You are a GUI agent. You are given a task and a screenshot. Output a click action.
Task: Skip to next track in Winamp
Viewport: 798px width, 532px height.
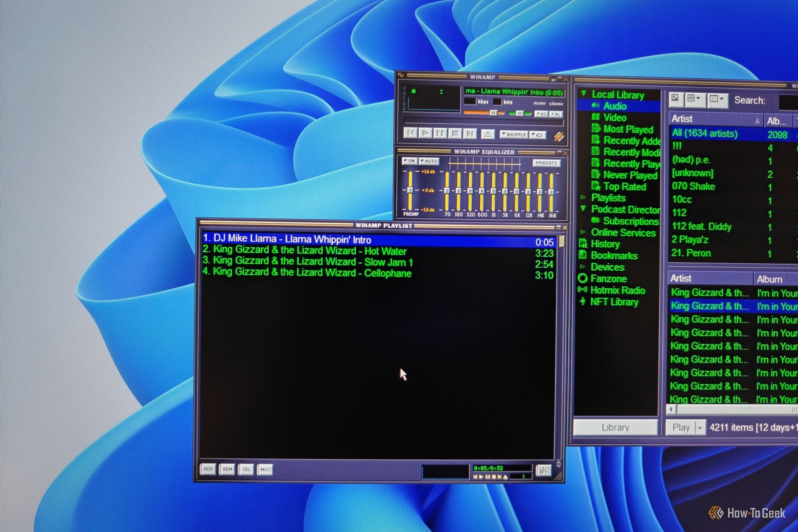[x=470, y=134]
